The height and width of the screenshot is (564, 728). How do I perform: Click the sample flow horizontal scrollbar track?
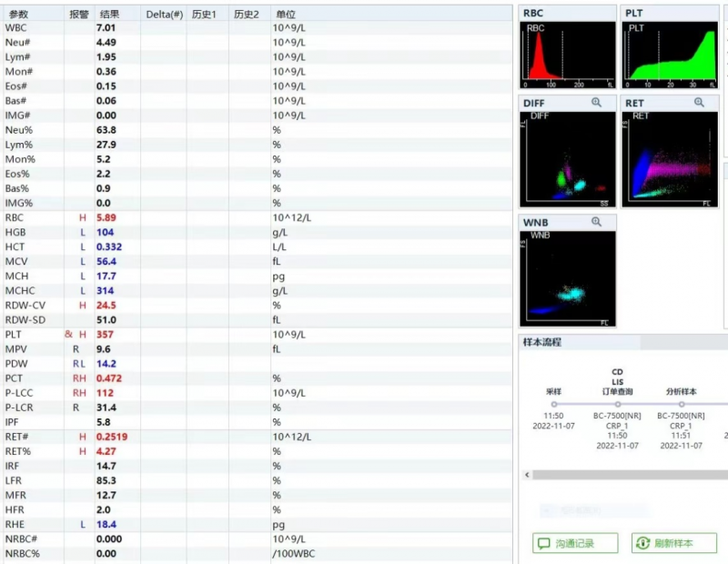coord(630,475)
